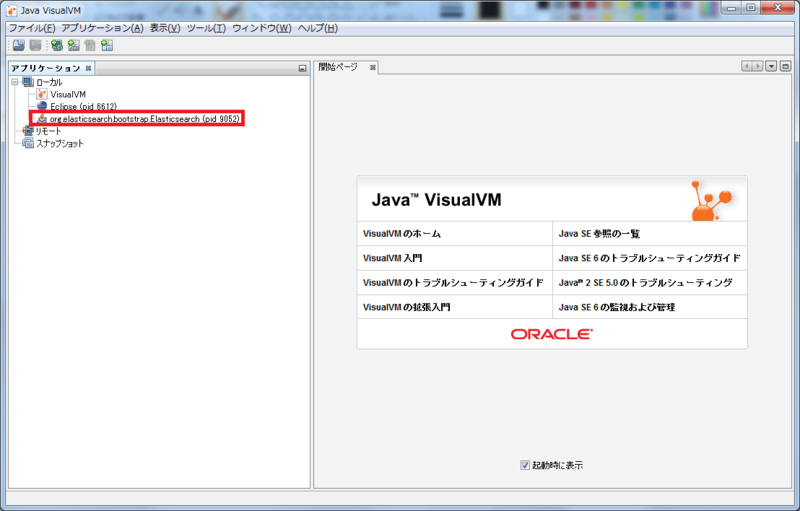
Task: Open VisualVM のトラブルシューティングガイド link
Action: (453, 283)
